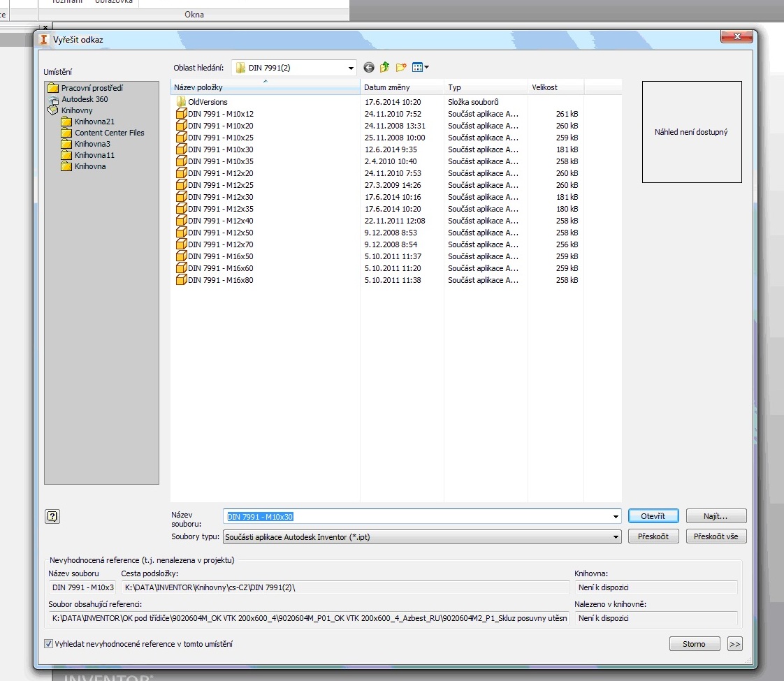Sort by Název položky column header
This screenshot has height=681, width=784.
(x=265, y=87)
